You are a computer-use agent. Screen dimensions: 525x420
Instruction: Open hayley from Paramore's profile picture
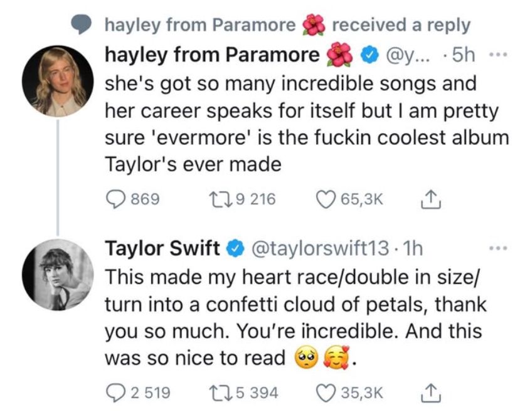[58, 80]
